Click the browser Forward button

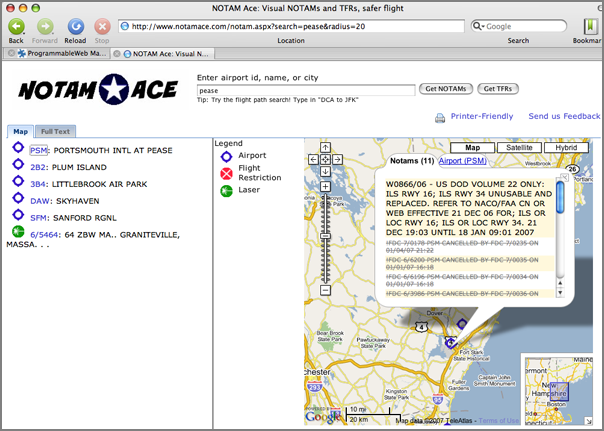[x=45, y=27]
